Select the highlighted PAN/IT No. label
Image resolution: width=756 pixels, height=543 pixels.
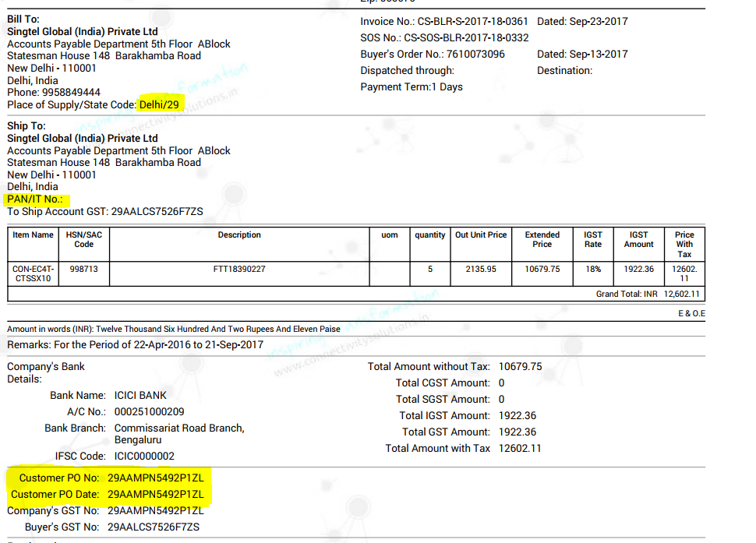[35, 199]
